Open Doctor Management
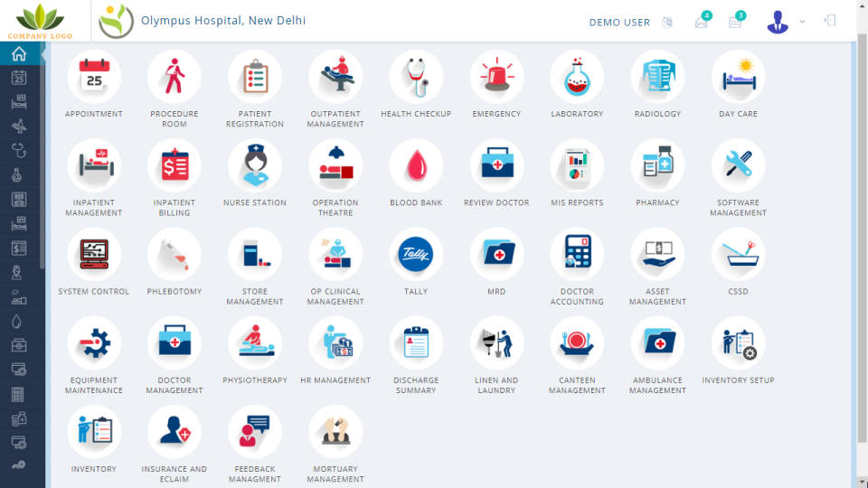This screenshot has width=868, height=488. click(175, 343)
